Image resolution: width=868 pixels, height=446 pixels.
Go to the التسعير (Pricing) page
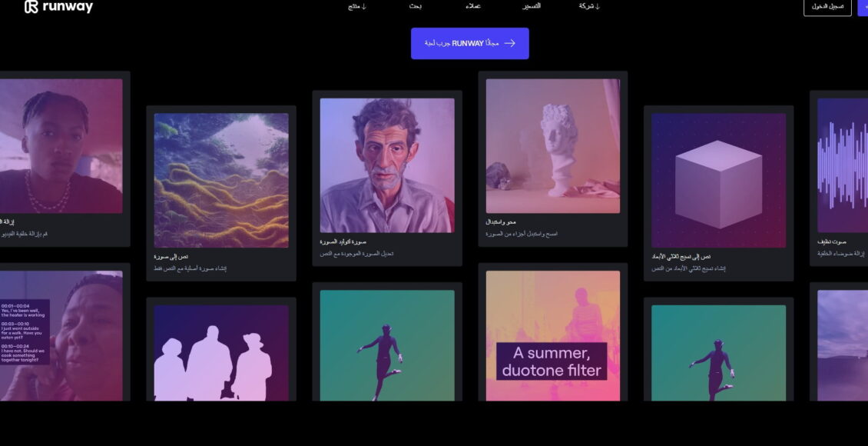click(x=532, y=6)
